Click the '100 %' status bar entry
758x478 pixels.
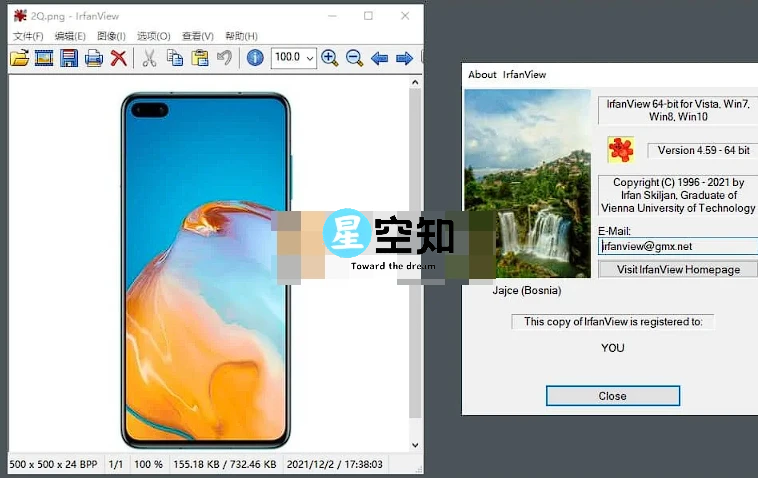coord(148,464)
